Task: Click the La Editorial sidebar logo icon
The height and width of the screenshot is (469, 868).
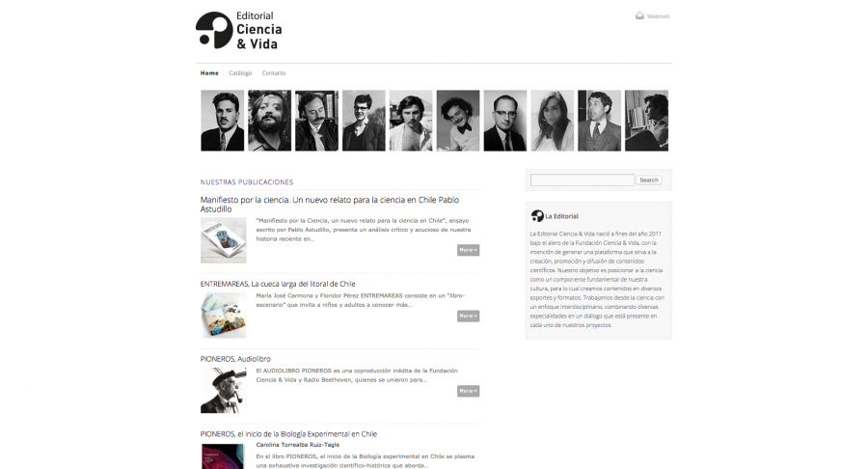Action: [x=537, y=216]
